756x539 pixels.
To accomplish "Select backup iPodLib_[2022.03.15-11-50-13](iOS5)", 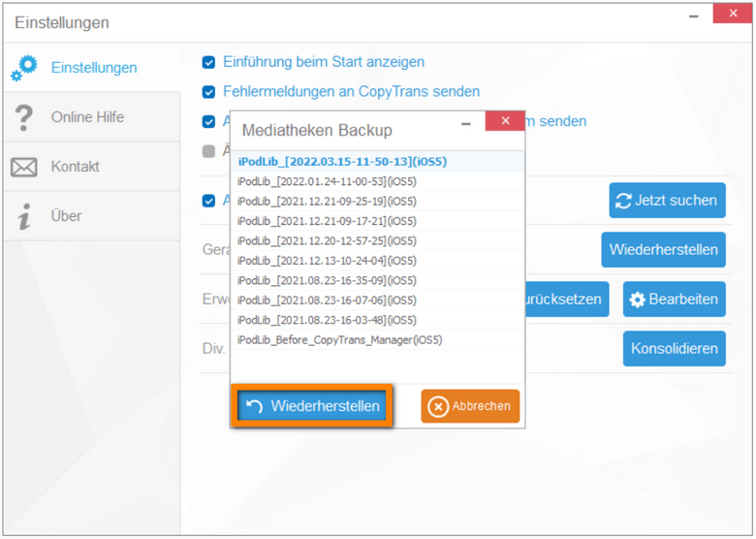I will click(x=378, y=162).
